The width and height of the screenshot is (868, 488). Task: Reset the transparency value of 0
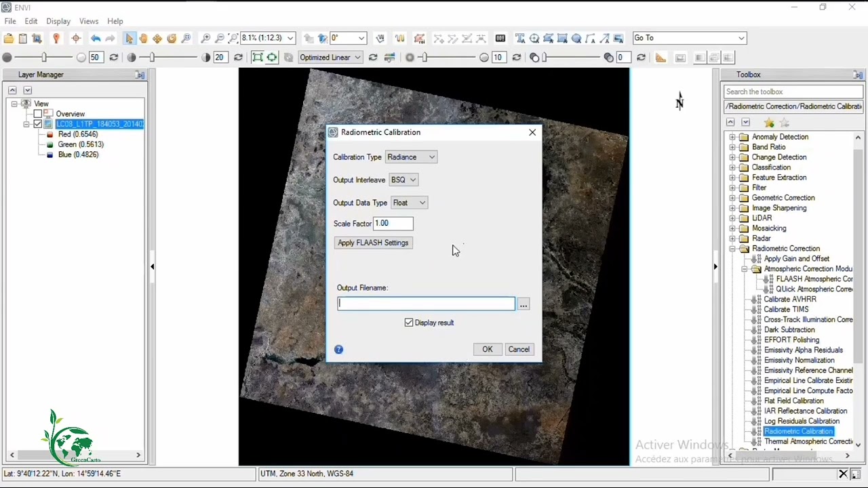point(641,58)
